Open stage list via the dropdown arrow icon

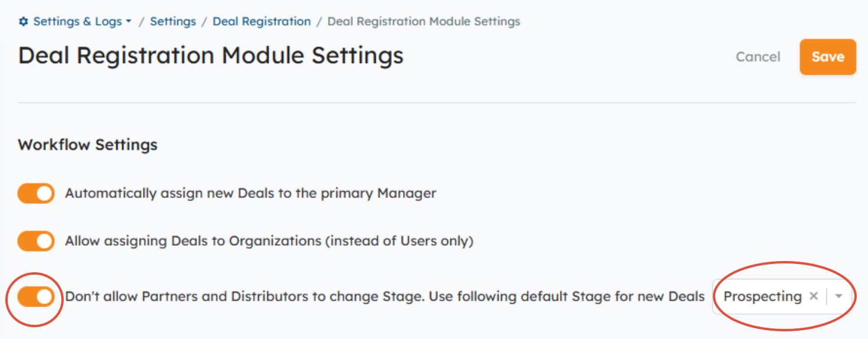point(838,296)
